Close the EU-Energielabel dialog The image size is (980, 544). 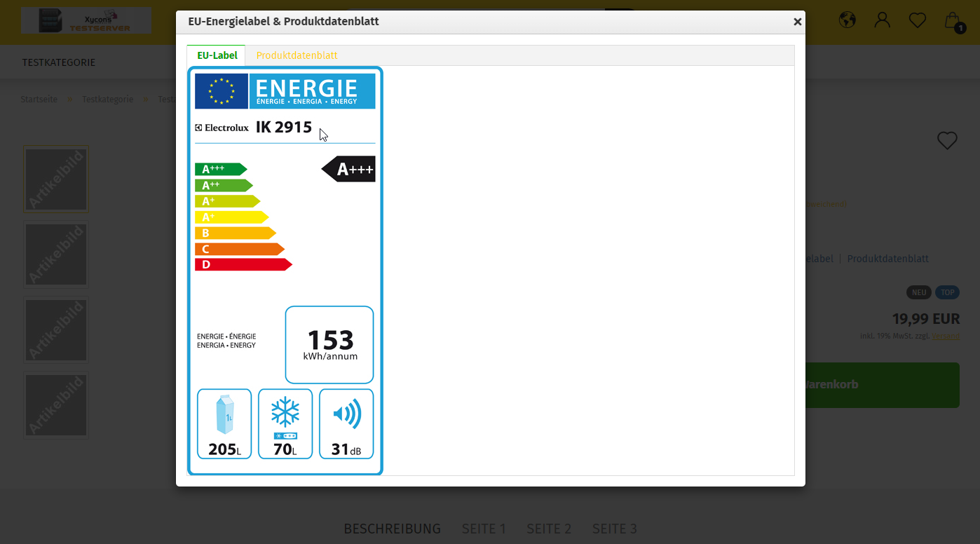click(797, 22)
